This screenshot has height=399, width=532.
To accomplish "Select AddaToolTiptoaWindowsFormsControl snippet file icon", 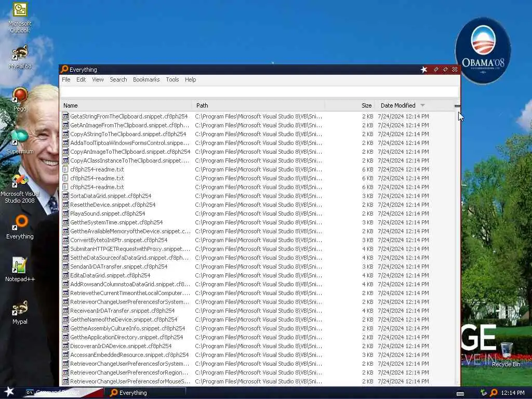I will [65, 143].
